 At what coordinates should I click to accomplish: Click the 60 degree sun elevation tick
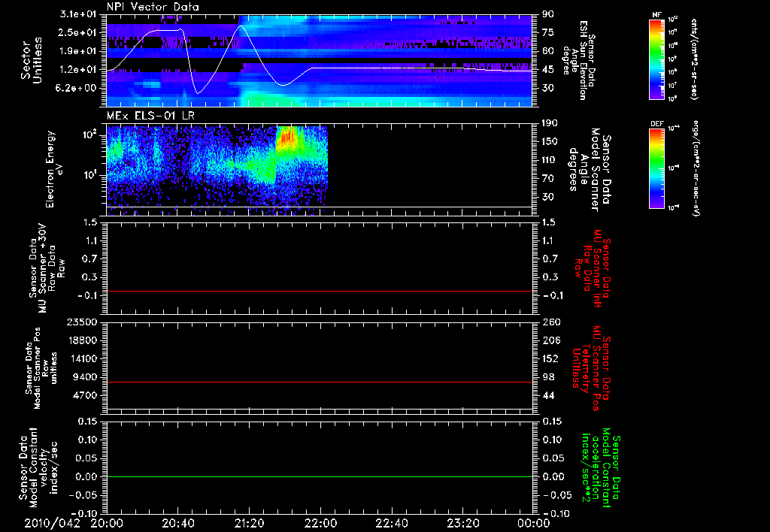pos(548,51)
